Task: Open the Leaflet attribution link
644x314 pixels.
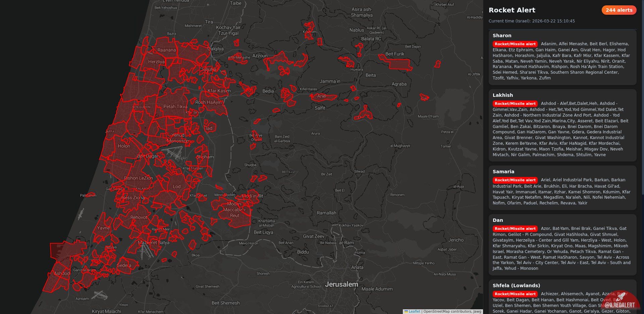Action: tap(414, 311)
